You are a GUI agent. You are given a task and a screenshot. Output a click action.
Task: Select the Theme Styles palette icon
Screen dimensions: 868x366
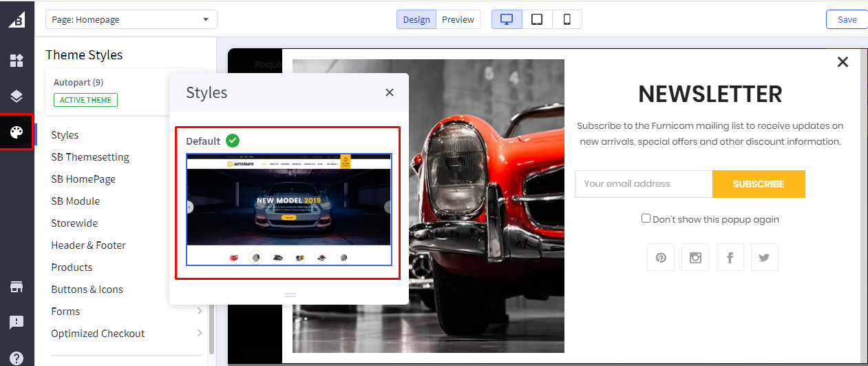pos(17,132)
